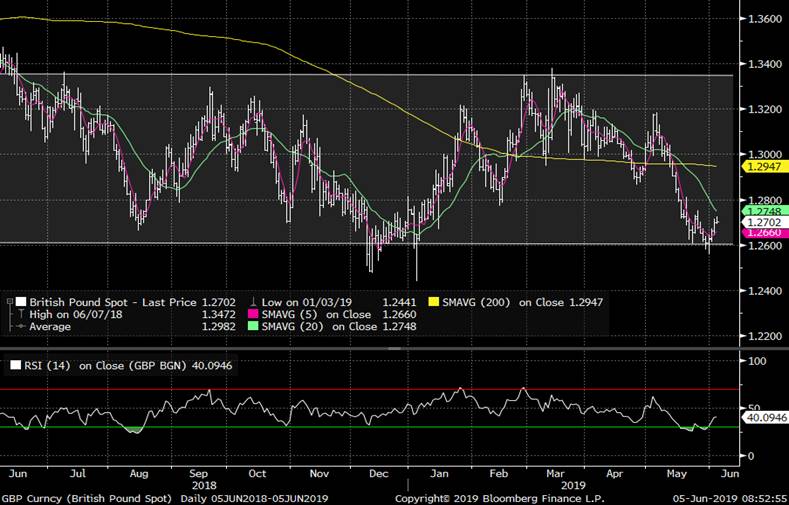
Task: Click the green SMAVG (20) color swatch
Action: 253,326
